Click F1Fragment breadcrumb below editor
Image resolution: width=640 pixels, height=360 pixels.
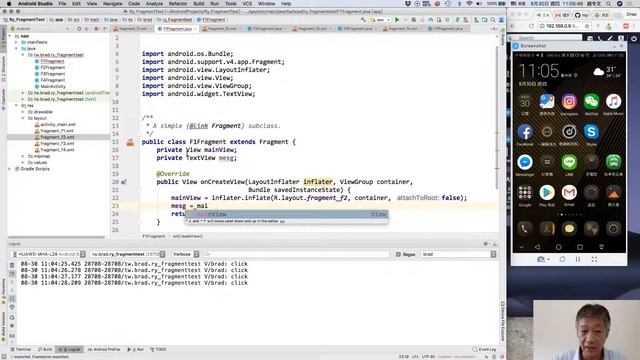click(x=154, y=236)
